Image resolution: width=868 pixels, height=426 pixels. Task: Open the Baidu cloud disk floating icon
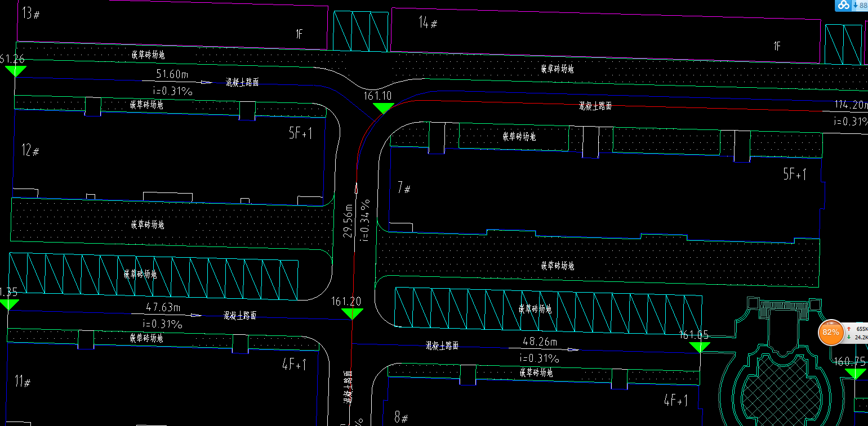click(843, 6)
